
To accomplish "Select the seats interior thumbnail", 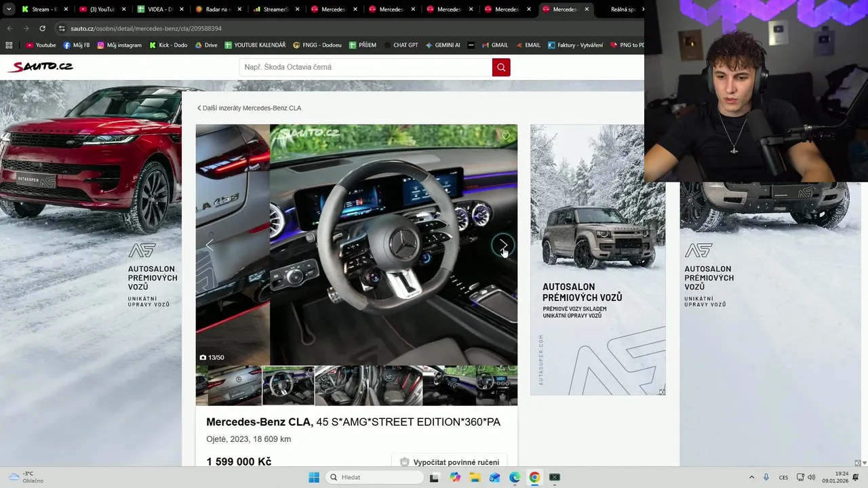I will [x=342, y=386].
